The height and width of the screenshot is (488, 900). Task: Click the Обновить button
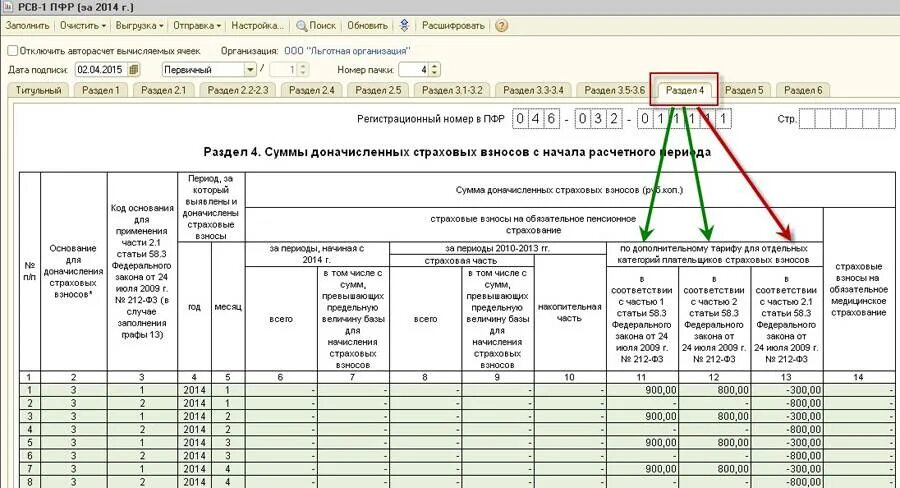[367, 26]
